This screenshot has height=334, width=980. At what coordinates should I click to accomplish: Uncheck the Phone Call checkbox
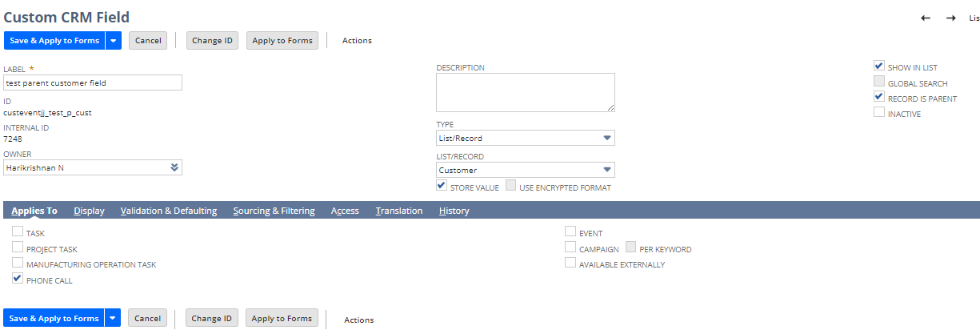coord(18,280)
